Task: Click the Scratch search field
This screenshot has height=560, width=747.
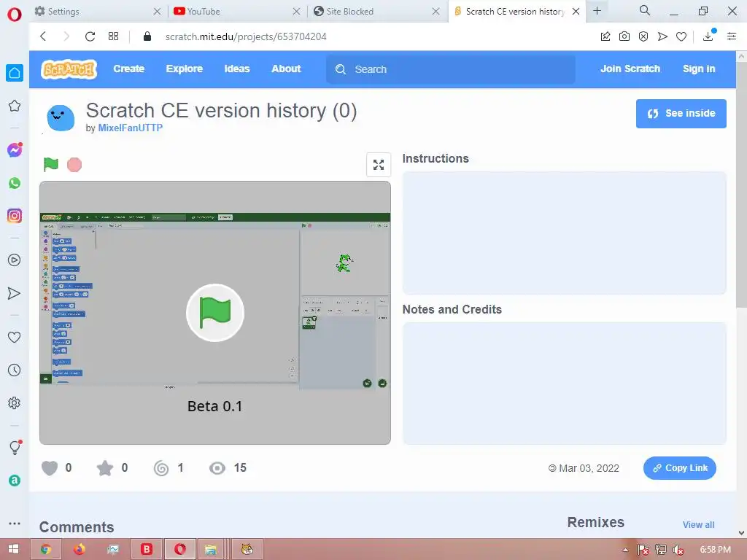Action: pyautogui.click(x=451, y=69)
